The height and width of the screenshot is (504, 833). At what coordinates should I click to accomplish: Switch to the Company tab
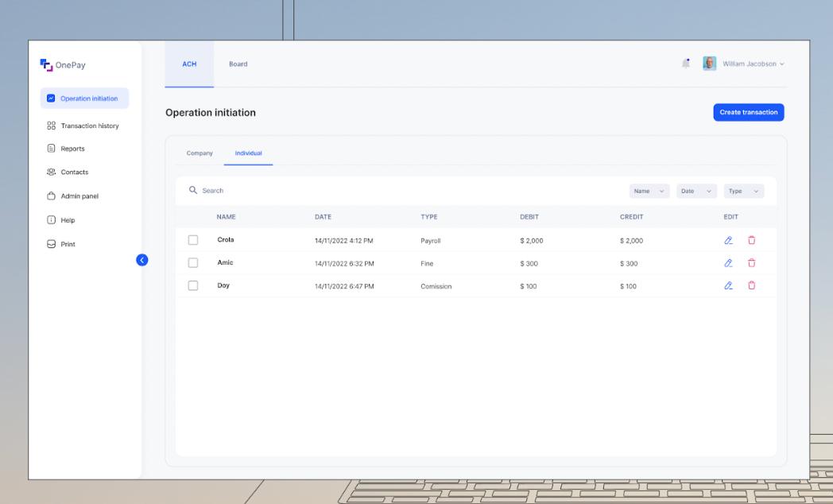point(200,153)
